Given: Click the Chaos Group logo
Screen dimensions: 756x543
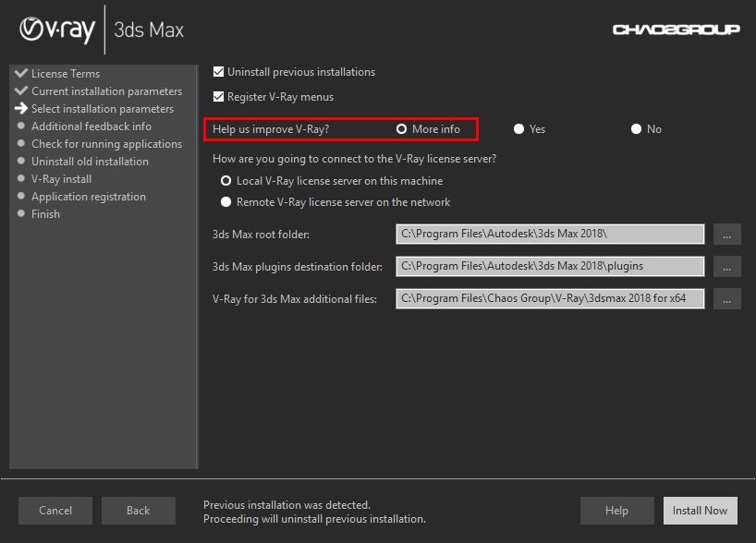Looking at the screenshot, I should (x=676, y=30).
